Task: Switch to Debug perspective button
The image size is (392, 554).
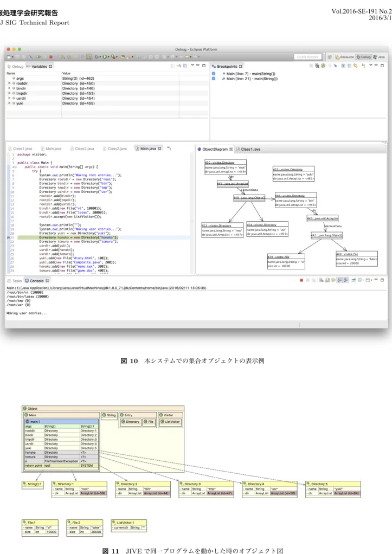Action: click(363, 57)
